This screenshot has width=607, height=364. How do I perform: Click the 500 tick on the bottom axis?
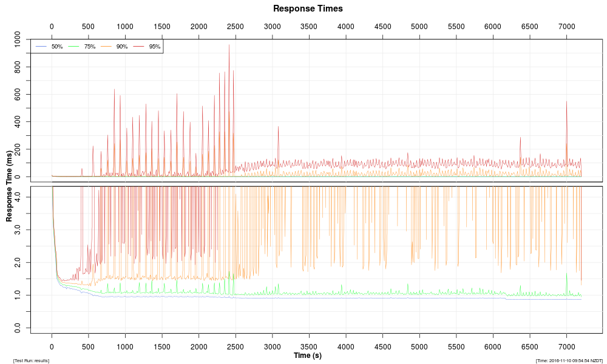tap(88, 346)
